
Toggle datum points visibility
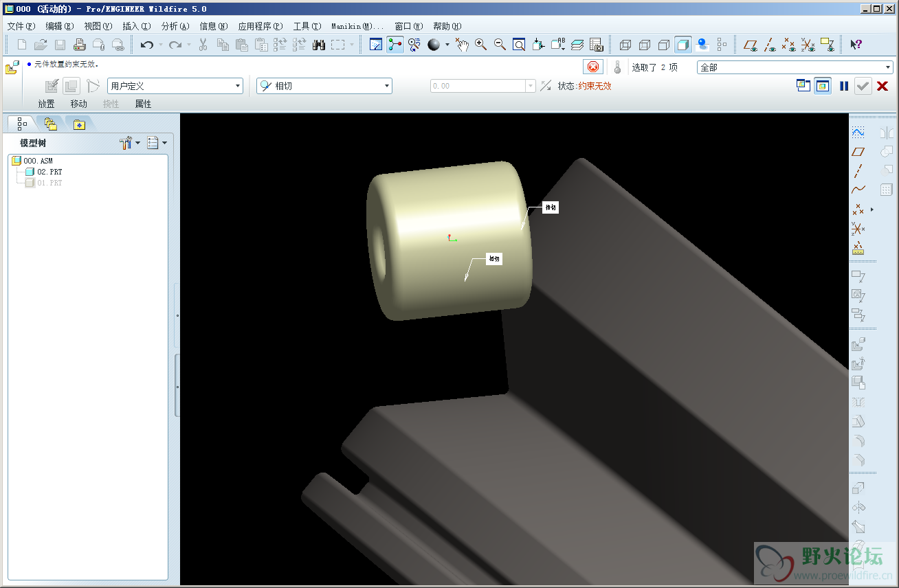coord(789,45)
